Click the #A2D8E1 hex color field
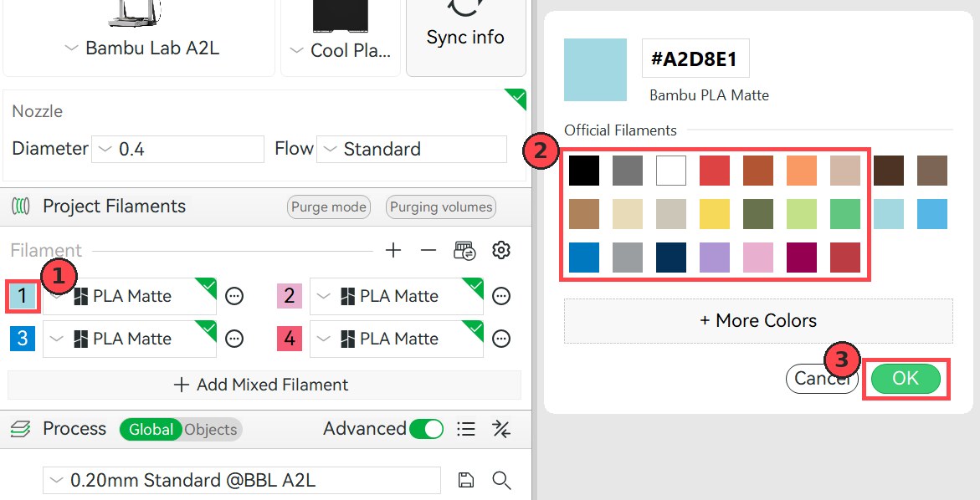The width and height of the screenshot is (980, 500). tap(695, 58)
